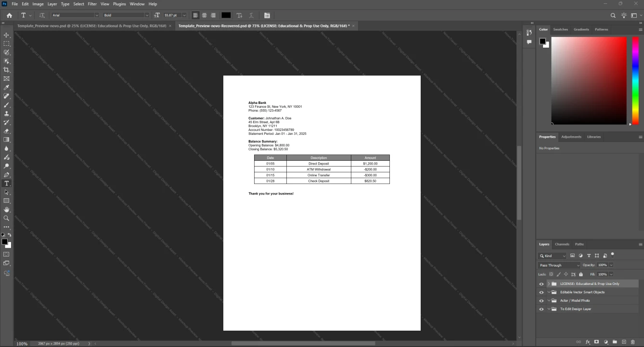Create new adjustment layer

pos(606,342)
